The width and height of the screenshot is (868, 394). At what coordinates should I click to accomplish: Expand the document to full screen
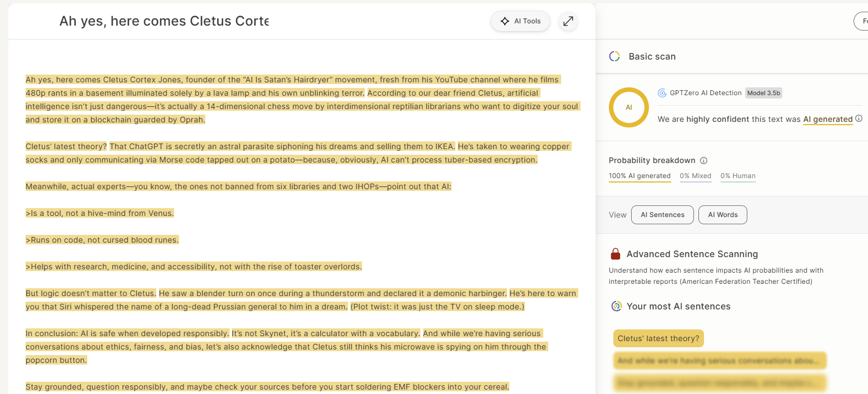[x=568, y=21]
